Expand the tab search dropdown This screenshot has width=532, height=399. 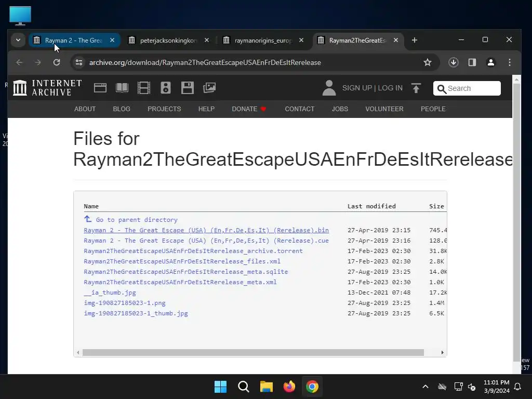[18, 41]
